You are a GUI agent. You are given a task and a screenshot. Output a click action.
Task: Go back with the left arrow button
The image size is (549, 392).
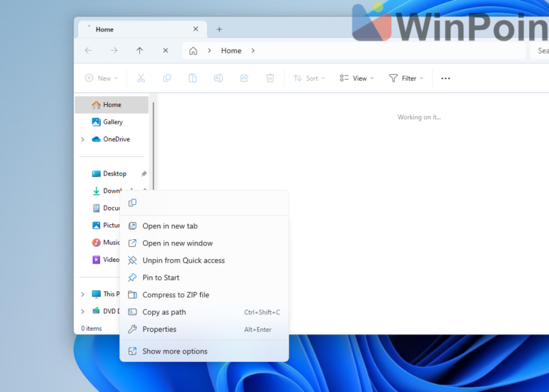pyautogui.click(x=88, y=51)
